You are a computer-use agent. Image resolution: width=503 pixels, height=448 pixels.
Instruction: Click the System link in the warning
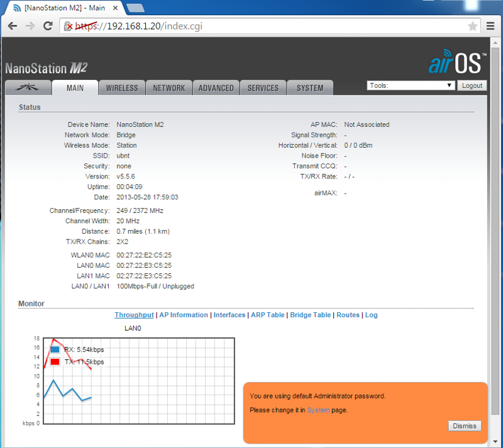[x=318, y=410]
